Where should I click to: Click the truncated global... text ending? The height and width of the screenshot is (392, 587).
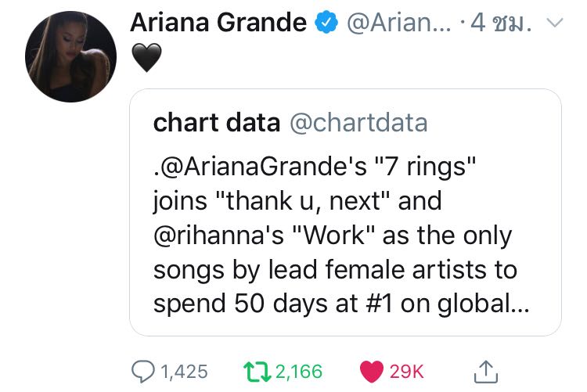[484, 304]
